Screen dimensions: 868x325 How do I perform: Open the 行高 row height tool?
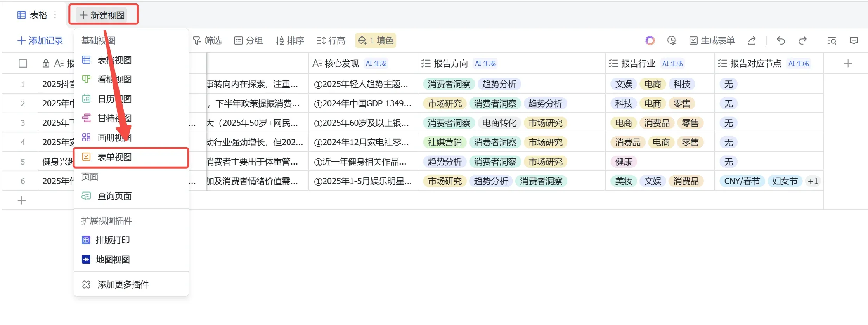pyautogui.click(x=331, y=41)
